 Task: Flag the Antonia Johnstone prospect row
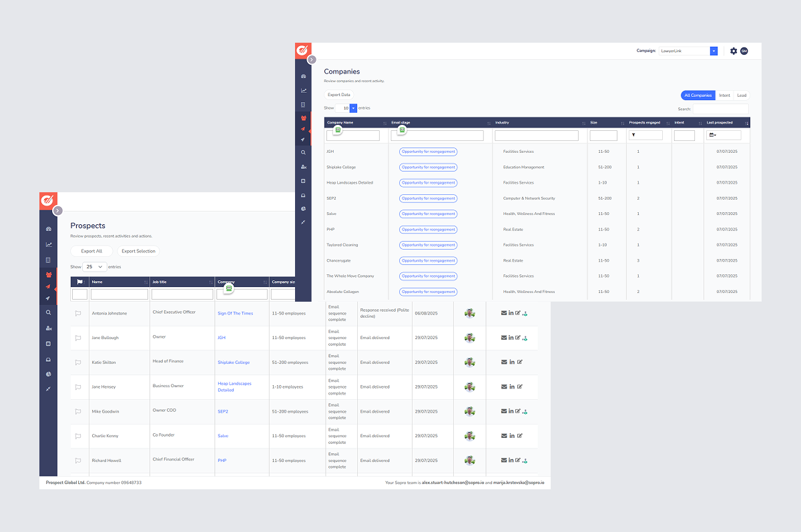78,313
